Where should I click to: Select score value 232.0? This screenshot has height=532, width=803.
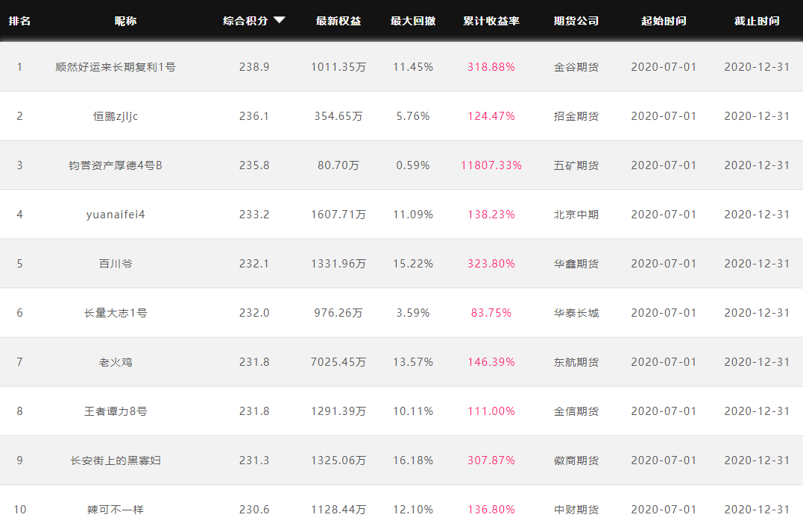click(254, 312)
